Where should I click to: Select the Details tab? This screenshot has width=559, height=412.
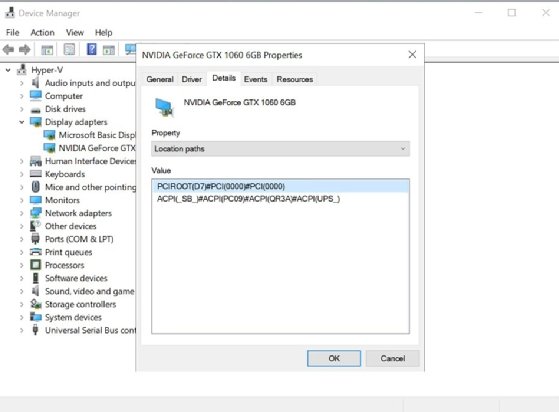coord(224,78)
